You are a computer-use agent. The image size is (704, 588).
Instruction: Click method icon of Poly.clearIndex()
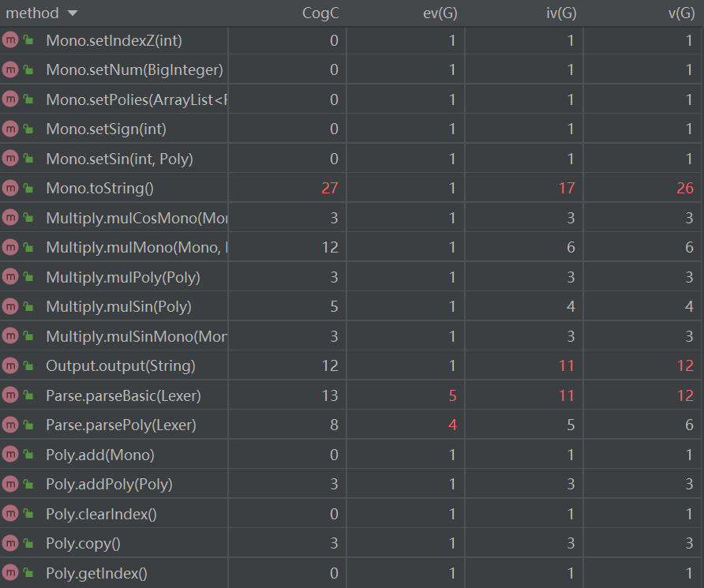(10, 514)
